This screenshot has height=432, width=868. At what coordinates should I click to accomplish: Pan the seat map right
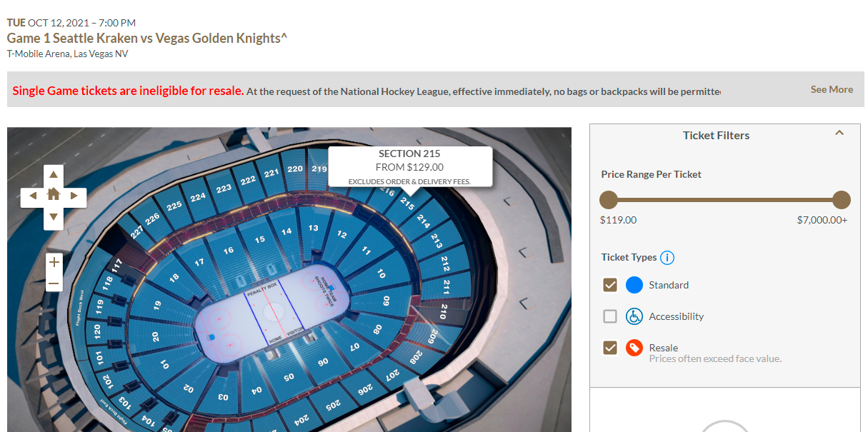75,196
